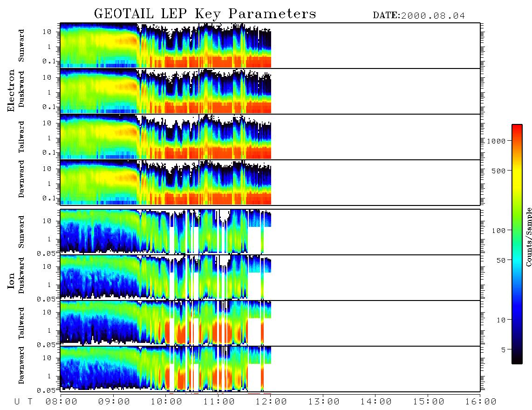Click the 12:00 time tick label
This screenshot has width=532, height=410.
click(x=271, y=402)
